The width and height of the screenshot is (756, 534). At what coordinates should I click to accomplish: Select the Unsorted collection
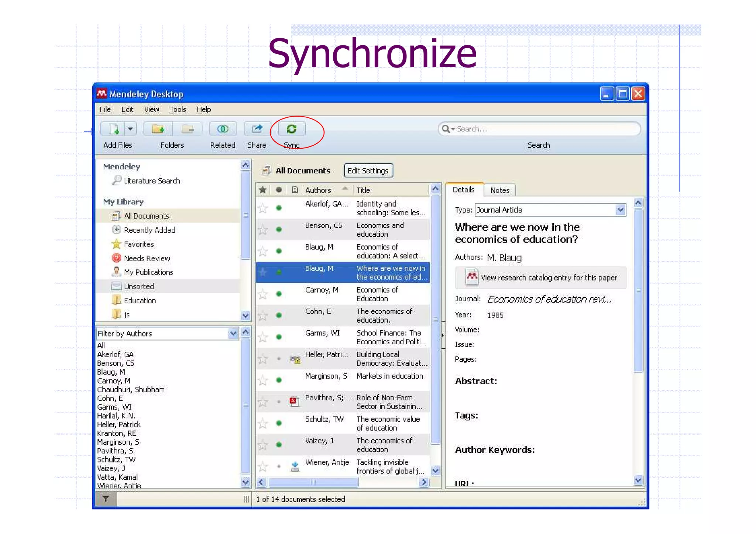pyautogui.click(x=139, y=286)
